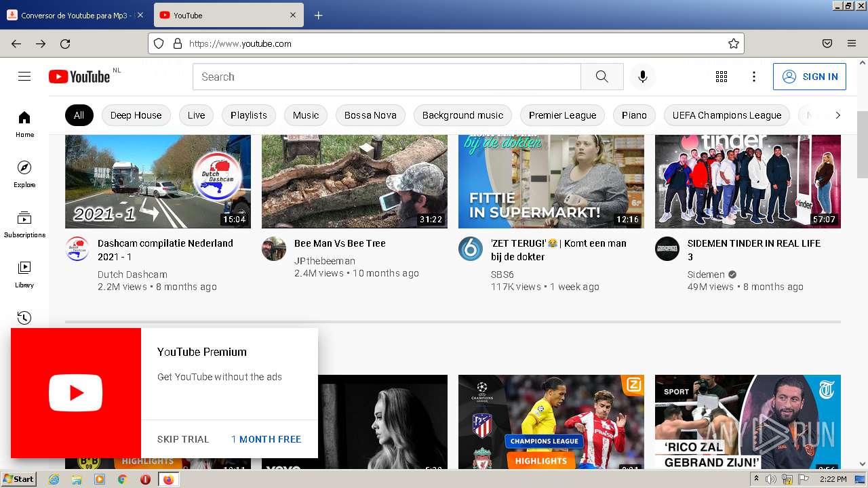
Task: Open the YouTube apps grid icon
Action: 722,77
